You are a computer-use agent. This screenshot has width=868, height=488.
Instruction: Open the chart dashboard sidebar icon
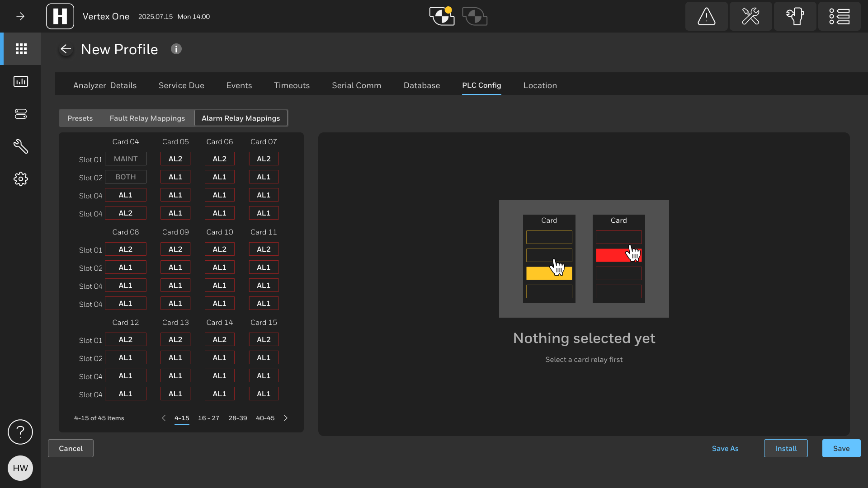pos(21,81)
